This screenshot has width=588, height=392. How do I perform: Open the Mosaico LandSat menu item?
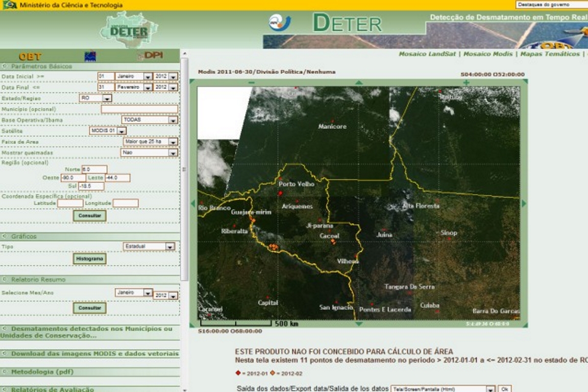[427, 54]
